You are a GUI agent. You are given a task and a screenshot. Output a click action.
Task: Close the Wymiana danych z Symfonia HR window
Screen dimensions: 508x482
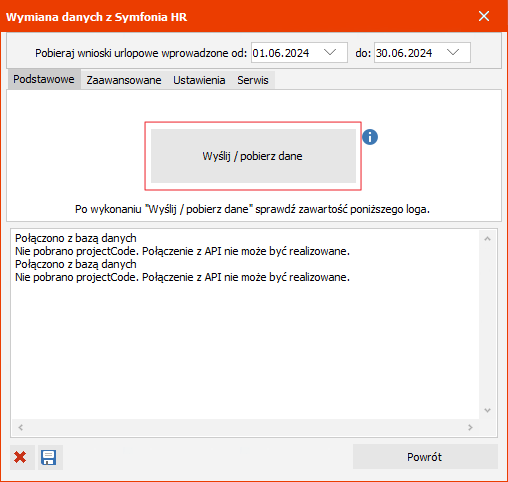coord(484,16)
